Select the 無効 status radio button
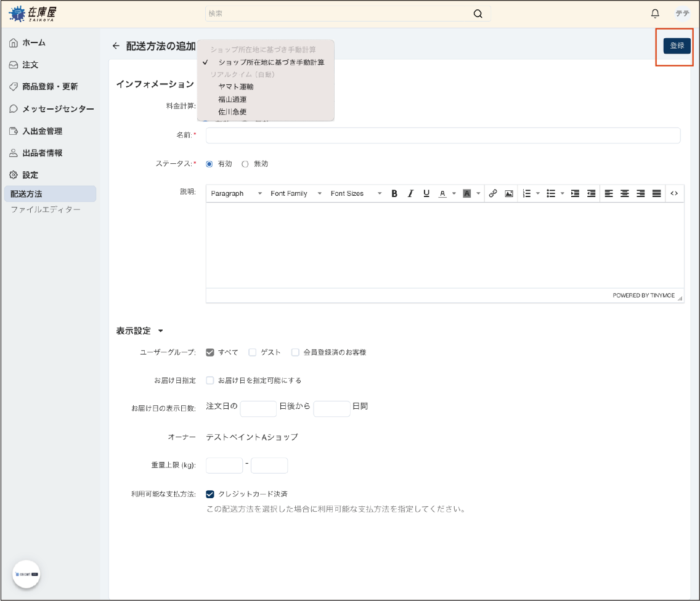Screen dimensions: 700x601 pos(245,164)
